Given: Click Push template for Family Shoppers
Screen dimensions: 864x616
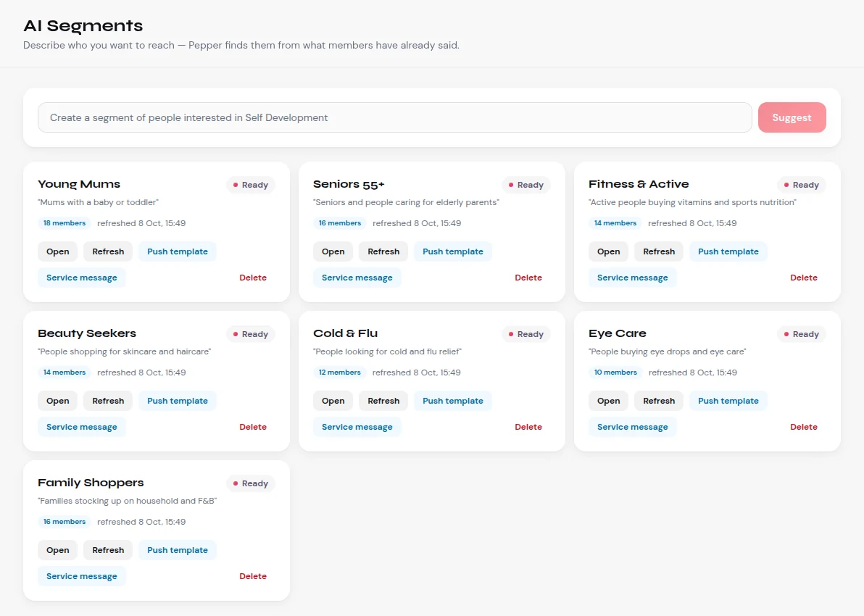Looking at the screenshot, I should coord(178,550).
